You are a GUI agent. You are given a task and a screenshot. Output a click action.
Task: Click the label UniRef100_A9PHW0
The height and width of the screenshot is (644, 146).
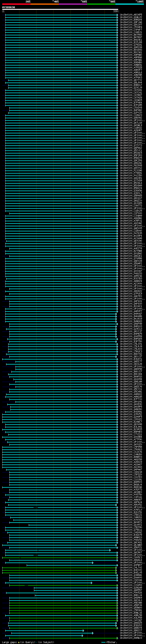point(131,55)
